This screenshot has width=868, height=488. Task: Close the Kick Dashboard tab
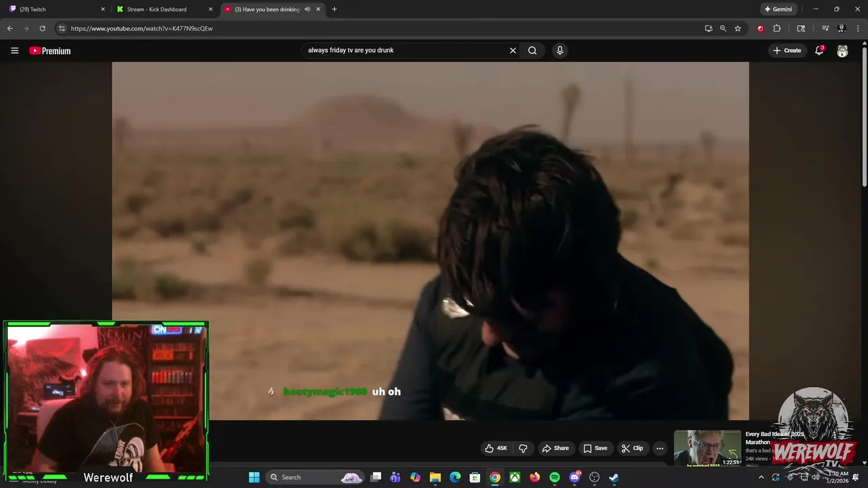[210, 9]
